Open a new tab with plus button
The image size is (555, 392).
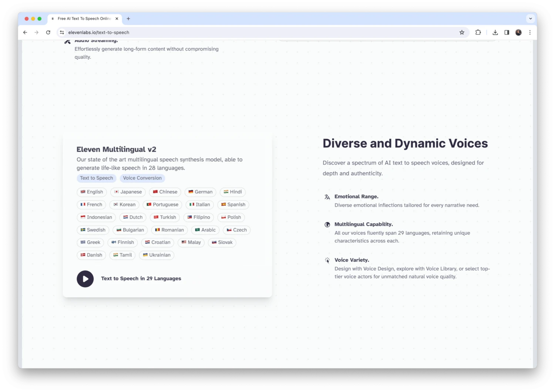coord(128,18)
